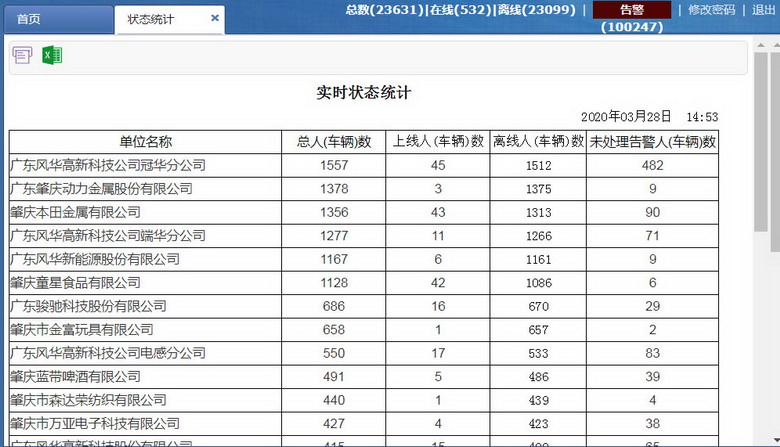
Task: Export table with the Excel icon
Action: pyautogui.click(x=51, y=56)
